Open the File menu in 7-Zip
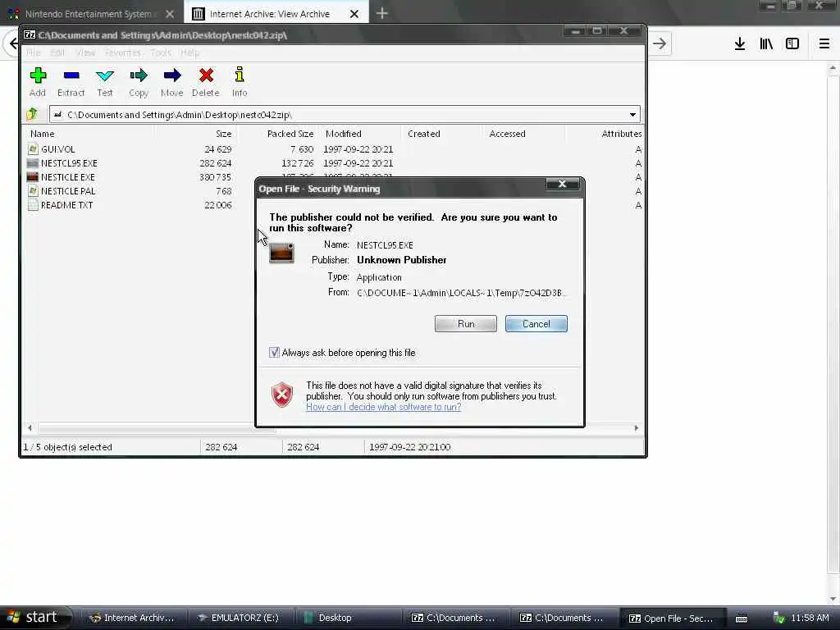Viewport: 840px width, 630px height. coord(33,52)
